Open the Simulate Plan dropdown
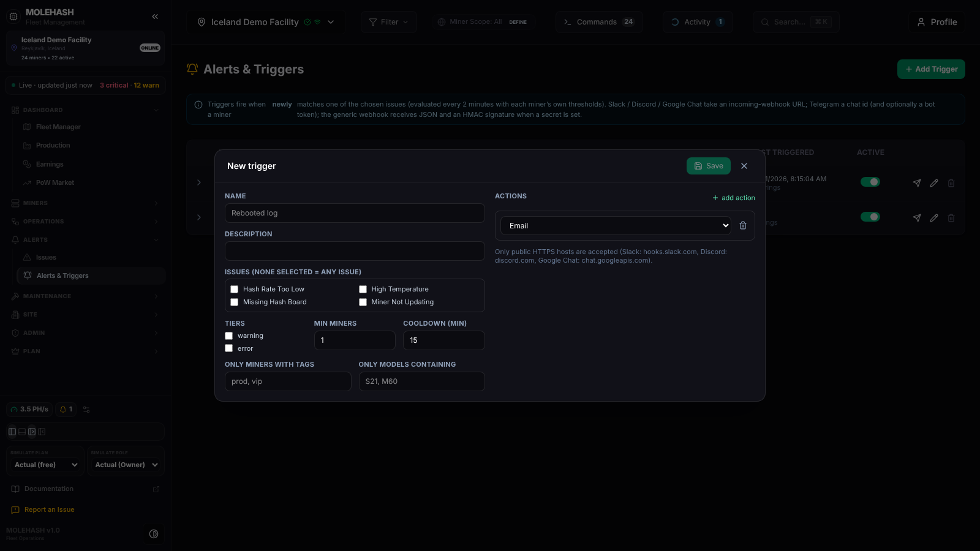 tap(46, 465)
